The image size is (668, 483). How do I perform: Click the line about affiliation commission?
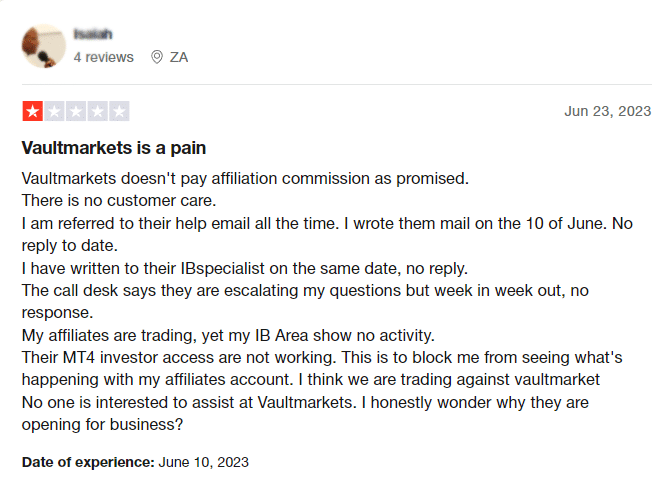[245, 178]
